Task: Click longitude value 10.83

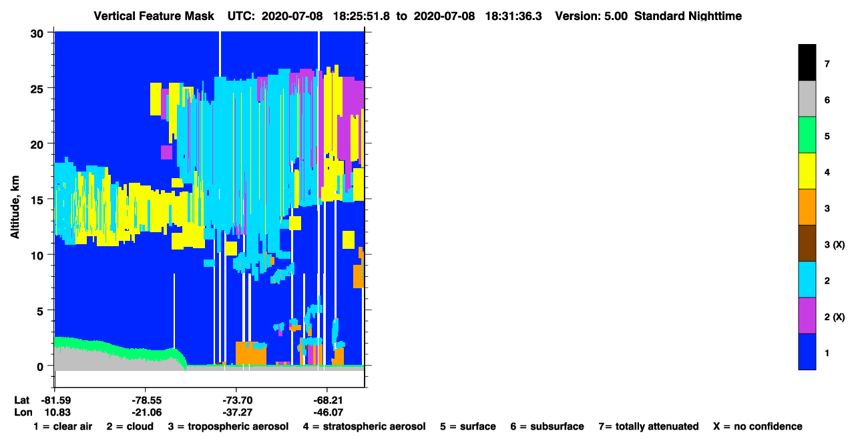Action: click(x=57, y=412)
